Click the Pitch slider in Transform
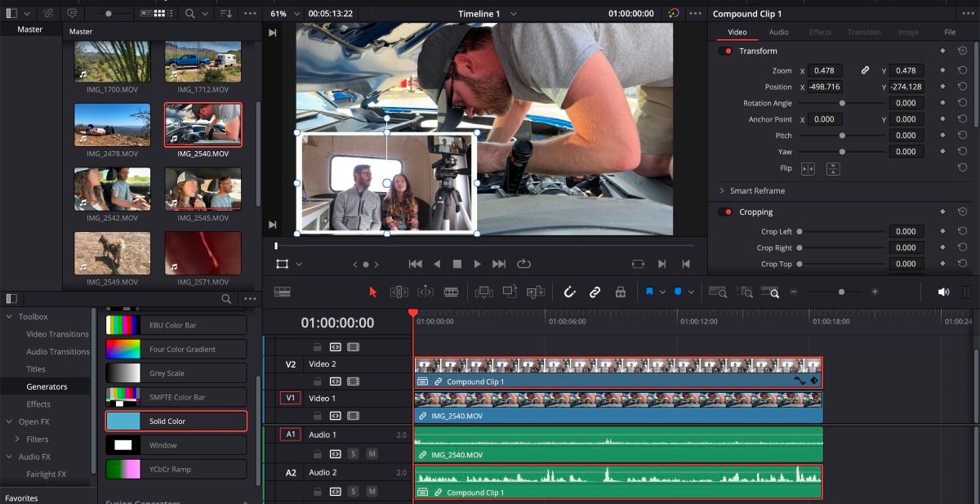The height and width of the screenshot is (504, 980). pyautogui.click(x=841, y=135)
